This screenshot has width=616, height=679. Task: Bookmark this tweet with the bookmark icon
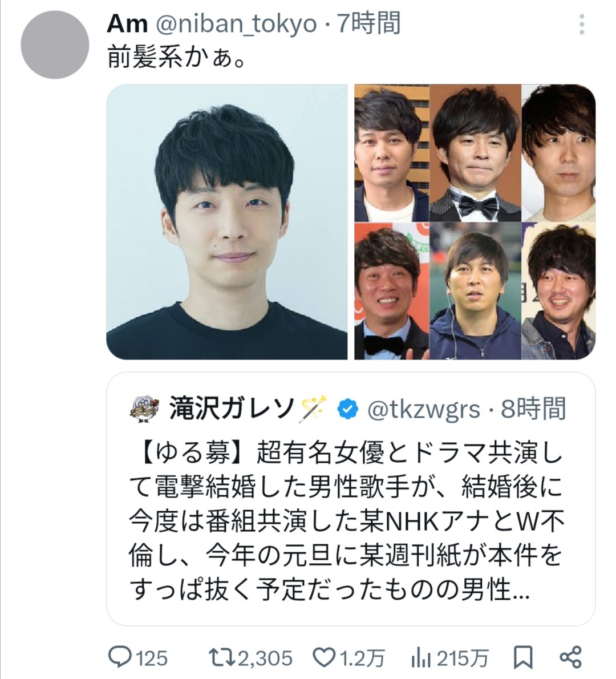coord(522,658)
